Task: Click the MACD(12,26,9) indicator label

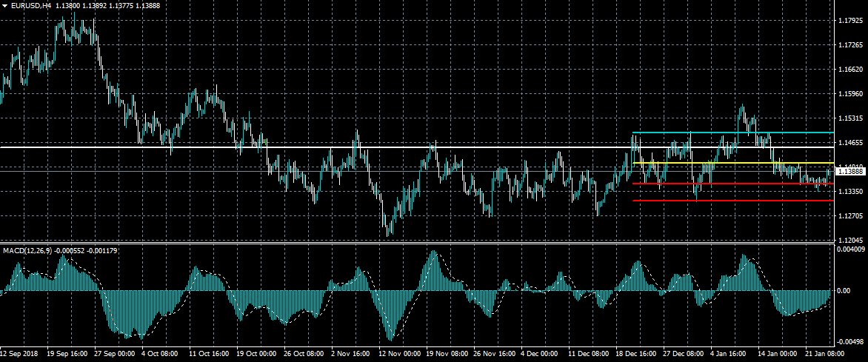Action: [x=27, y=251]
